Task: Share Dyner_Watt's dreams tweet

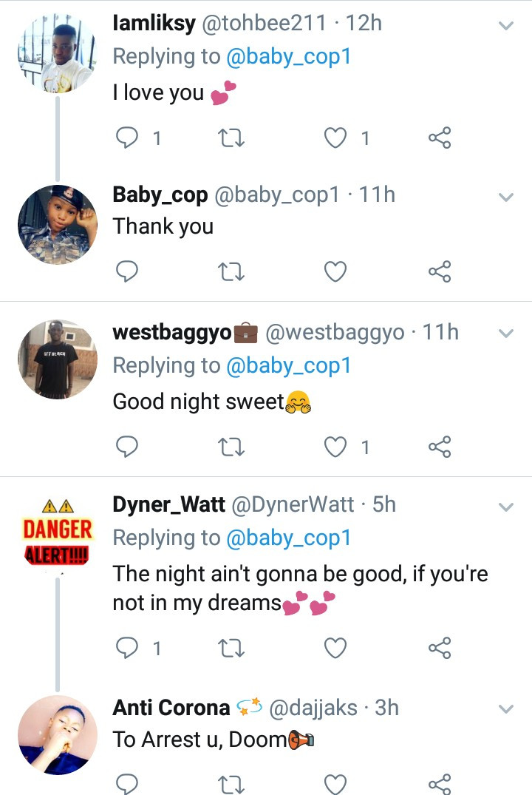Action: coord(440,649)
